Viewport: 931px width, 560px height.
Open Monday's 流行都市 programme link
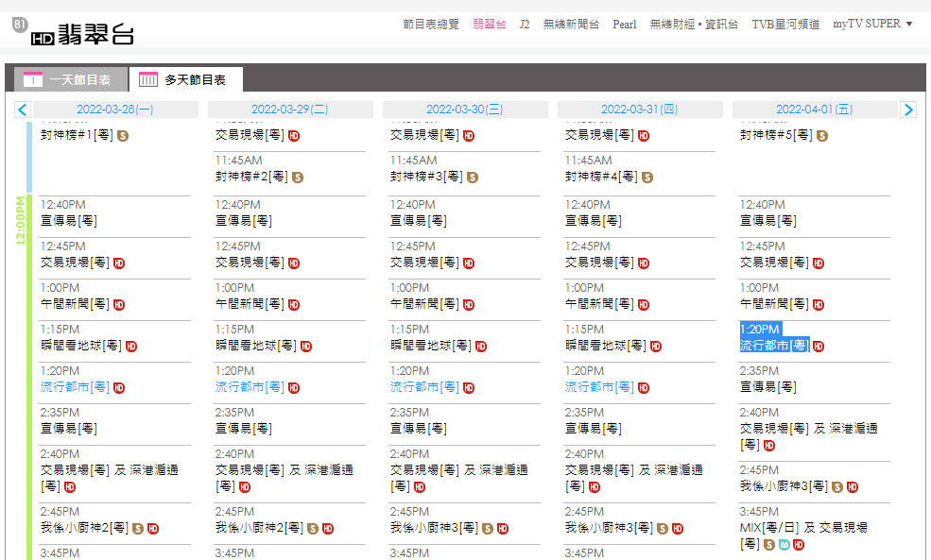(x=75, y=387)
